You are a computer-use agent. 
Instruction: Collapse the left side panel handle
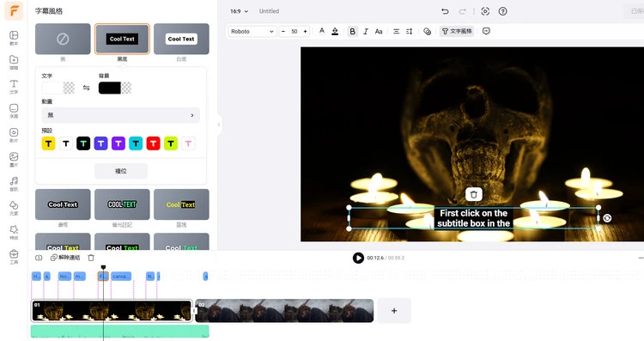219,124
